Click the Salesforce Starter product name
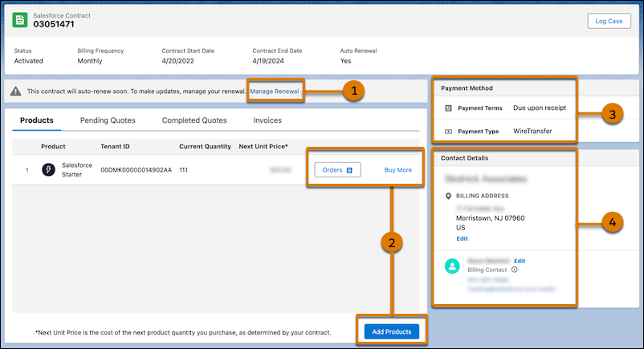Viewport: 644px width, 349px height. [77, 169]
